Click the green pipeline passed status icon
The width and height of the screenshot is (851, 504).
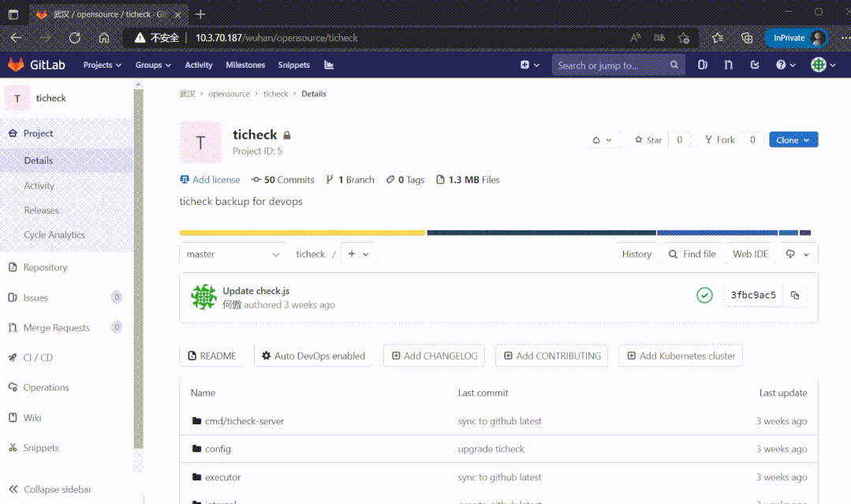704,296
